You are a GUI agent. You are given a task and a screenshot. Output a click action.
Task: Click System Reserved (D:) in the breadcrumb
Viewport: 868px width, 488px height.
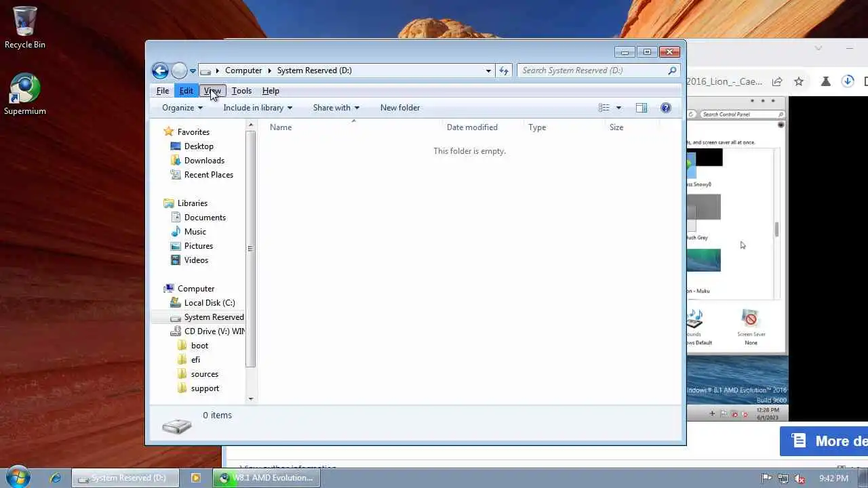tap(315, 70)
